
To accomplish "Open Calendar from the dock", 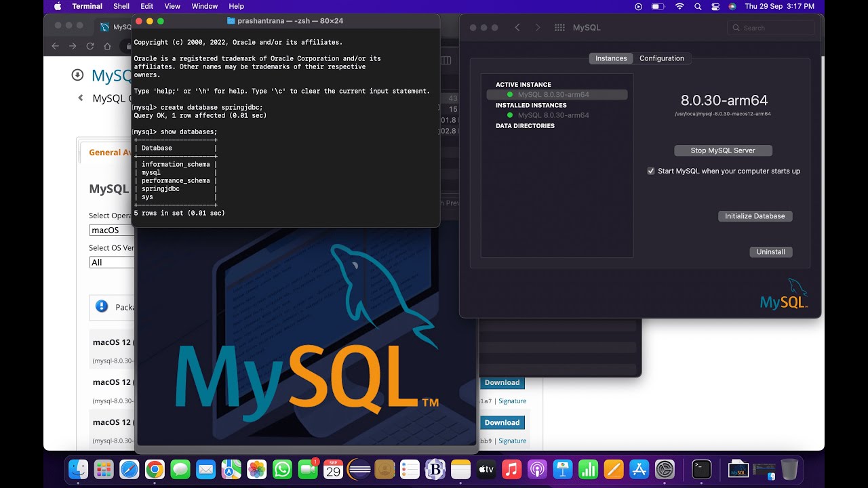I will [x=333, y=469].
